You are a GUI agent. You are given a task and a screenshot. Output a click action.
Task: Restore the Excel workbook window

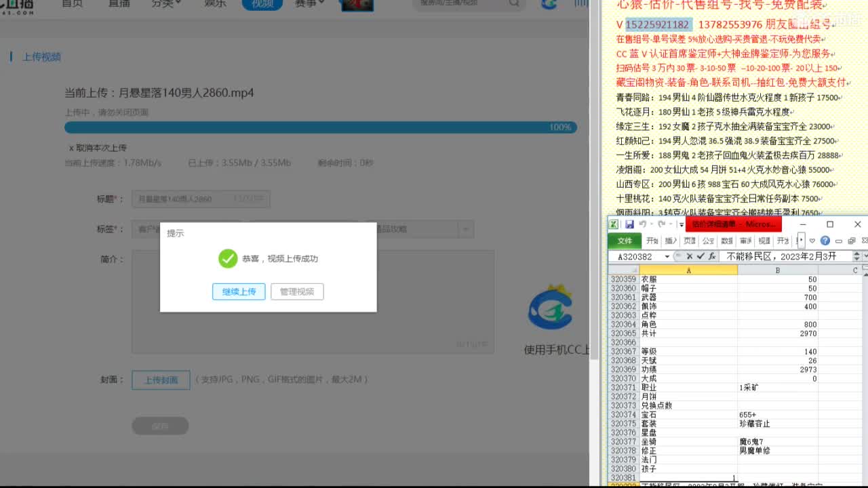click(x=851, y=241)
